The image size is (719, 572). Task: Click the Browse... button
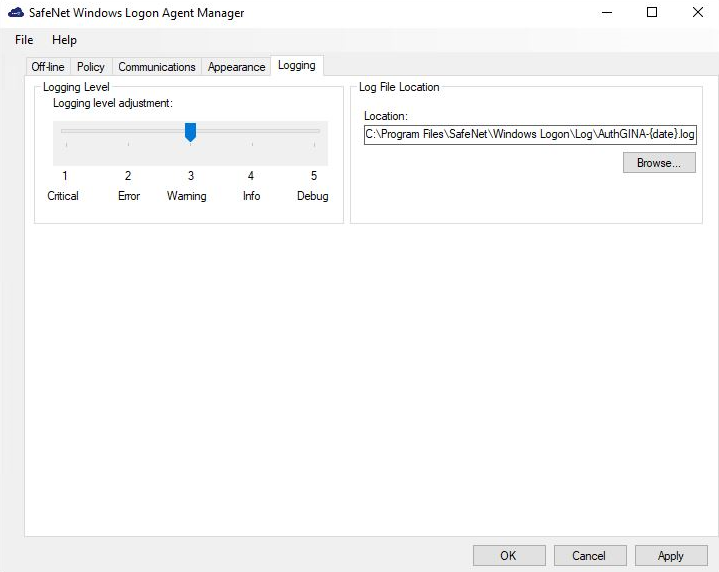(659, 163)
